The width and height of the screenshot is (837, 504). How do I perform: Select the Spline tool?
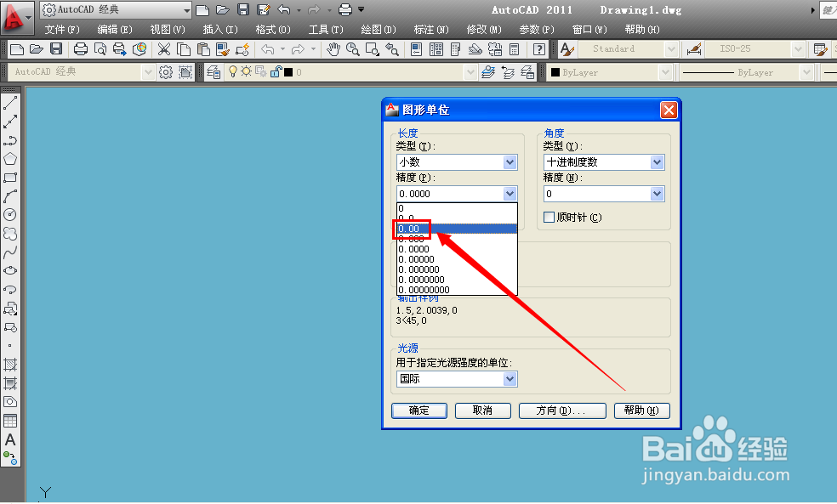click(10, 252)
